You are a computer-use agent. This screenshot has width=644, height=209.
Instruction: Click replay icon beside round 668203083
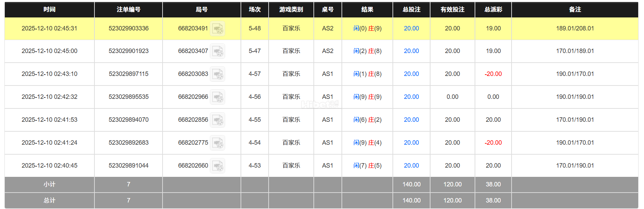tap(217, 74)
